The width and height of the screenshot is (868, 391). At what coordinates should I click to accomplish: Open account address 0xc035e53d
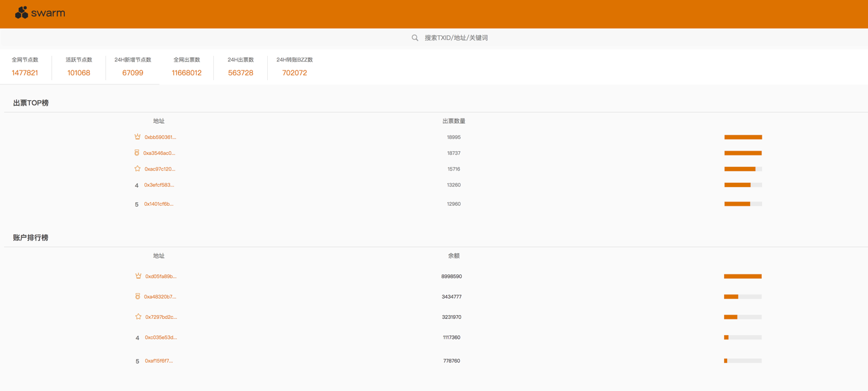tap(161, 338)
